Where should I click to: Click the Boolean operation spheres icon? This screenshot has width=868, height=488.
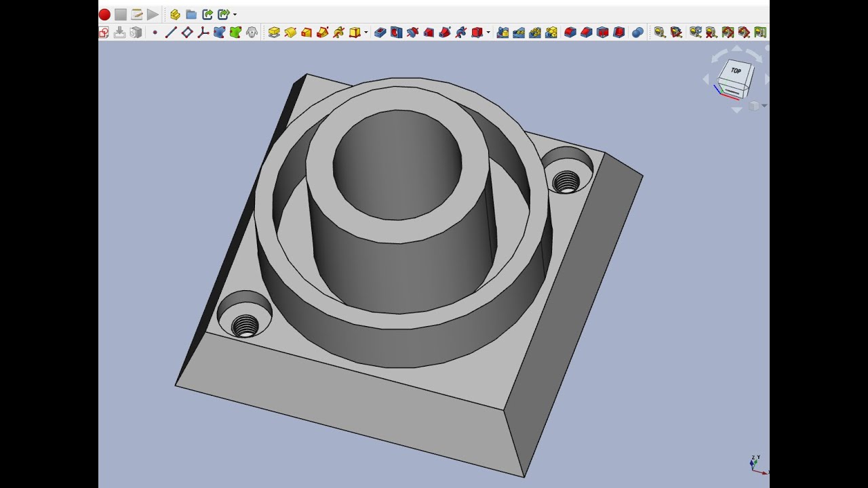pyautogui.click(x=637, y=32)
